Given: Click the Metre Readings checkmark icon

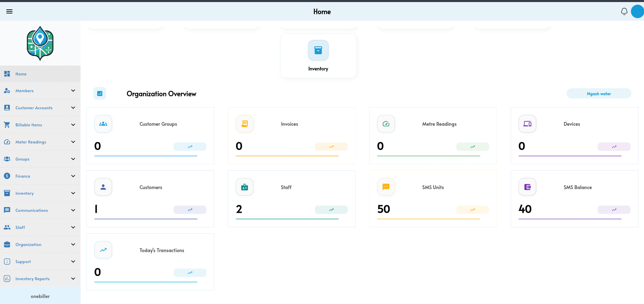Looking at the screenshot, I should (386, 124).
